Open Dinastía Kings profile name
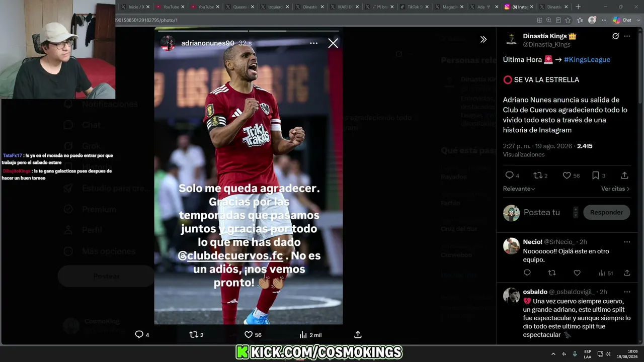 tap(550, 36)
